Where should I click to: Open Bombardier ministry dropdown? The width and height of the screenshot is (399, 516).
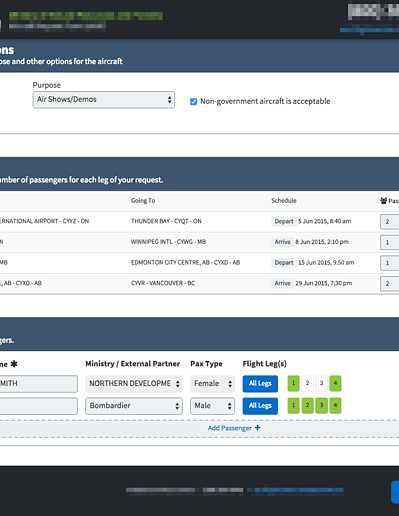(134, 406)
